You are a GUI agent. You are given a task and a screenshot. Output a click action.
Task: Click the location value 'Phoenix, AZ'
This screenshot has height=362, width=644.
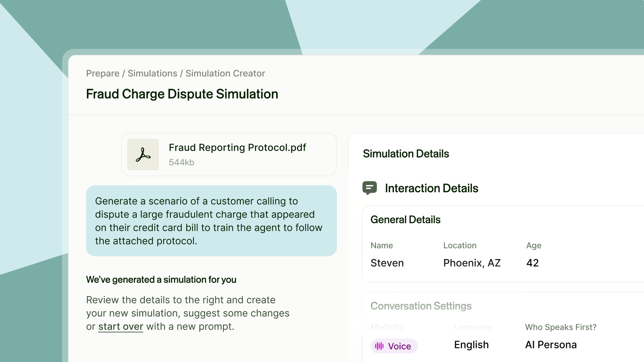click(x=472, y=263)
